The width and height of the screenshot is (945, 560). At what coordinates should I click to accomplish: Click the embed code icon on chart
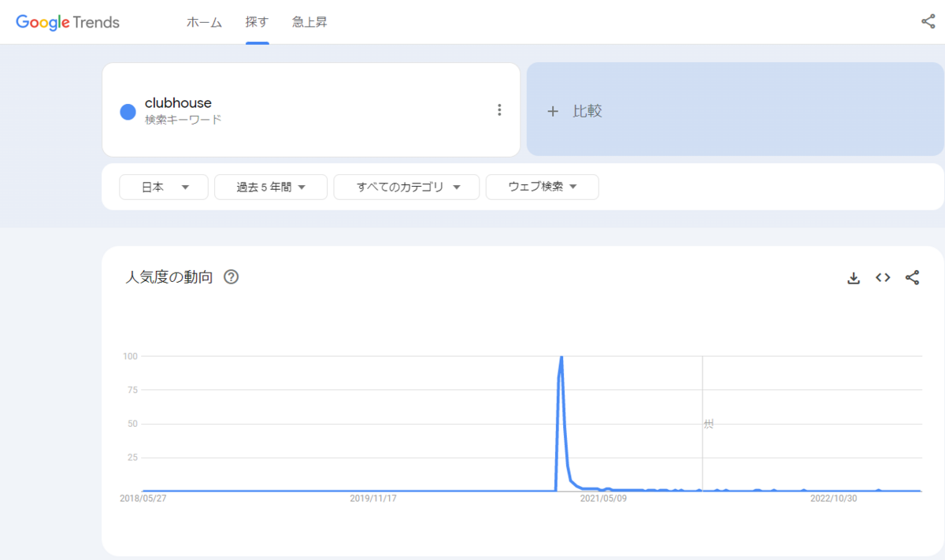tap(883, 278)
